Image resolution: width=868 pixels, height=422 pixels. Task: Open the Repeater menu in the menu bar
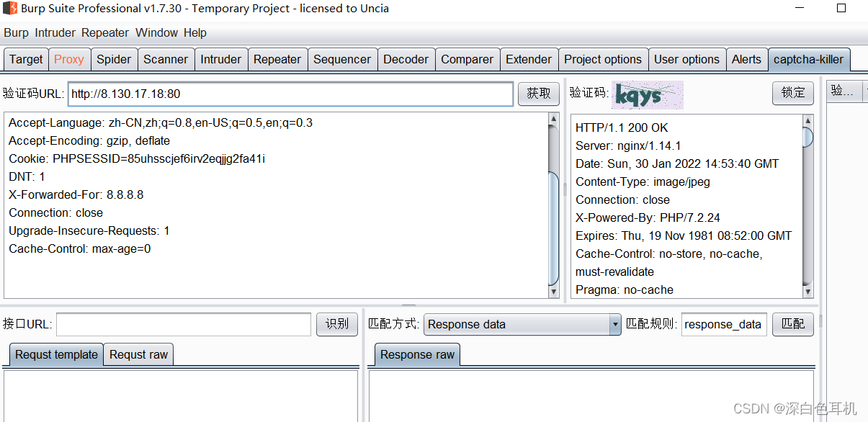click(105, 32)
